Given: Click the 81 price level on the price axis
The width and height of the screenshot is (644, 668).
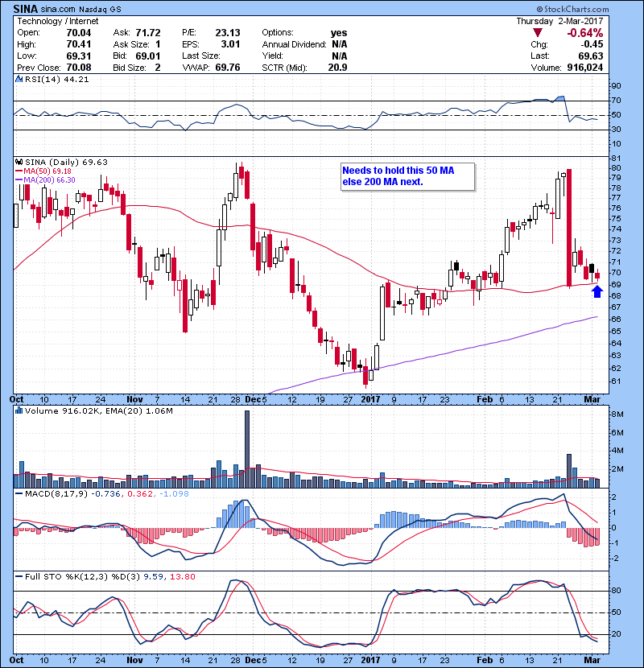Looking at the screenshot, I should 616,159.
